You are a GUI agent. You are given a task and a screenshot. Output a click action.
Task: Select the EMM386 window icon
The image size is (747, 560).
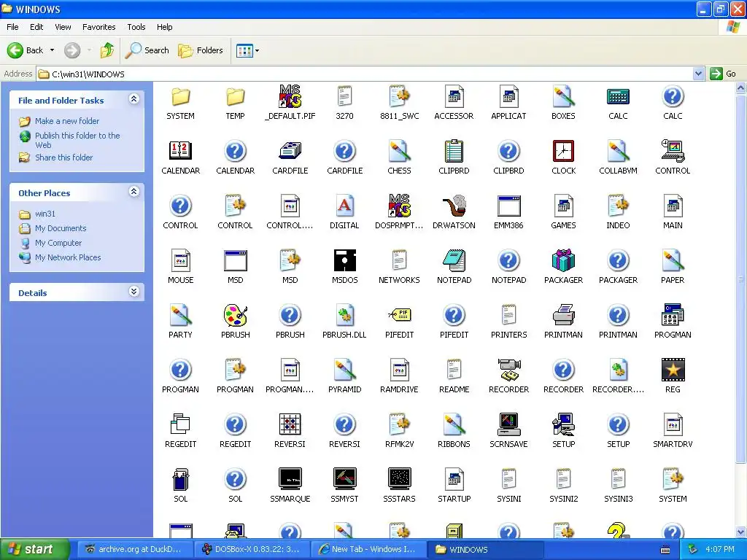pos(508,206)
